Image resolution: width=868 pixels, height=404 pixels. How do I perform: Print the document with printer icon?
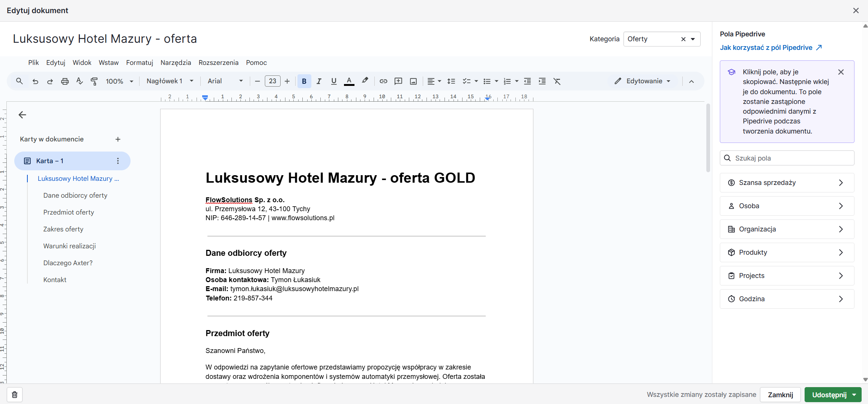tap(65, 81)
